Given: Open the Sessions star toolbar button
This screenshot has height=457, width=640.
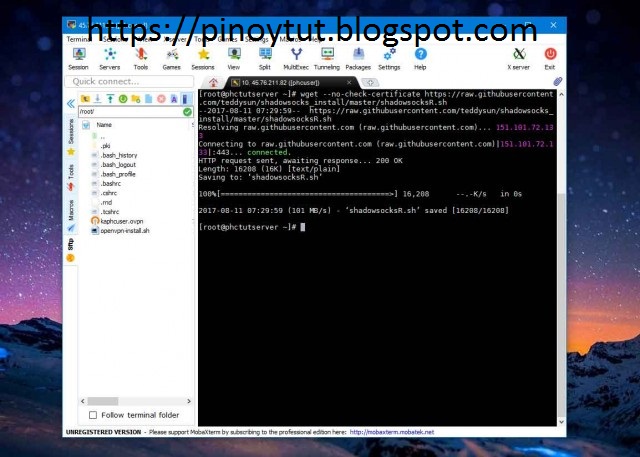Looking at the screenshot, I should tap(203, 59).
